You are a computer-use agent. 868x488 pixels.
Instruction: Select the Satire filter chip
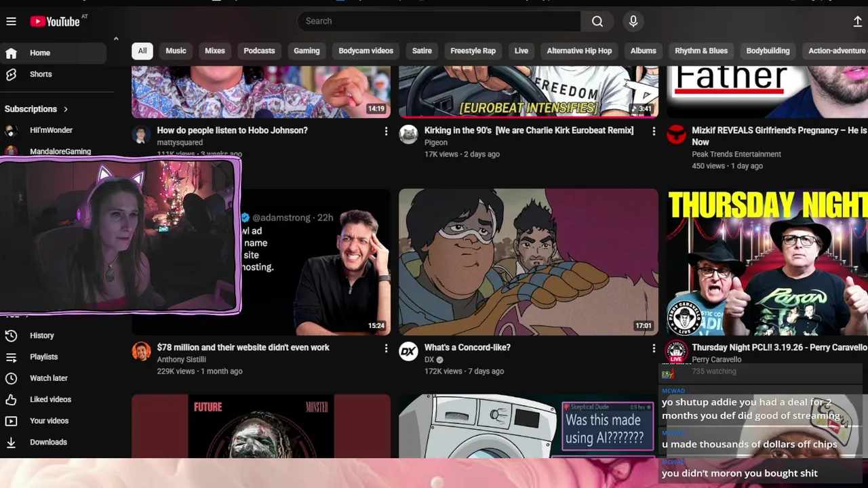(x=422, y=51)
